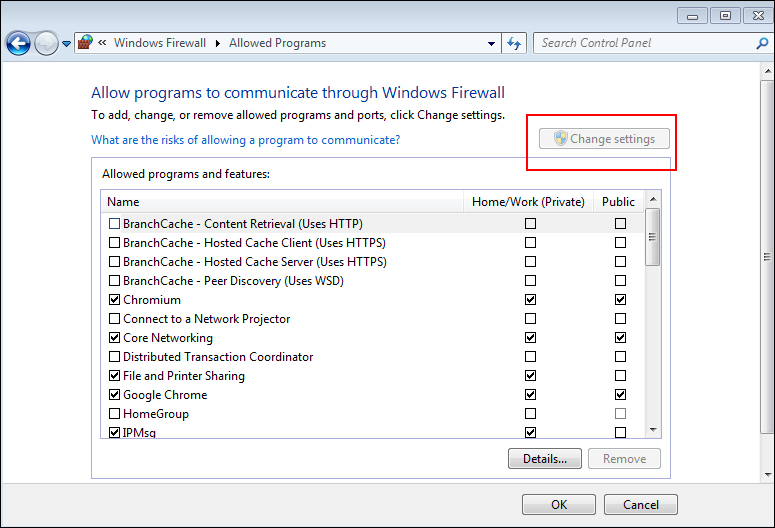Click the search magnifier icon
The height and width of the screenshot is (528, 775).
[763, 44]
